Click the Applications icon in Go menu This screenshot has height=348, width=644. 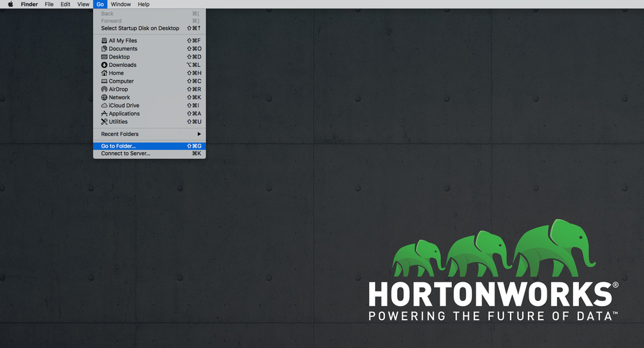point(104,114)
